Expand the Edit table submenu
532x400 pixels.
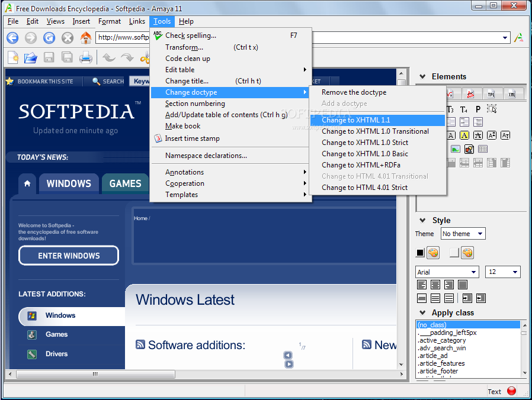230,70
